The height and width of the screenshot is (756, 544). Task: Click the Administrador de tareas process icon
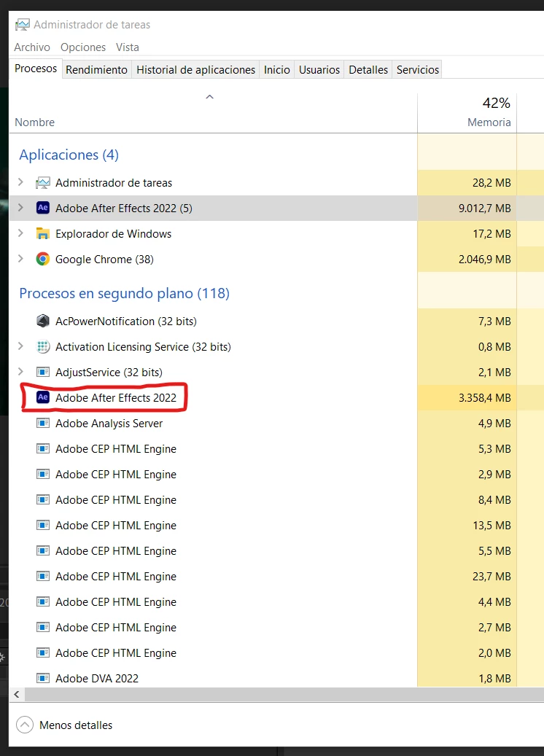tap(43, 183)
